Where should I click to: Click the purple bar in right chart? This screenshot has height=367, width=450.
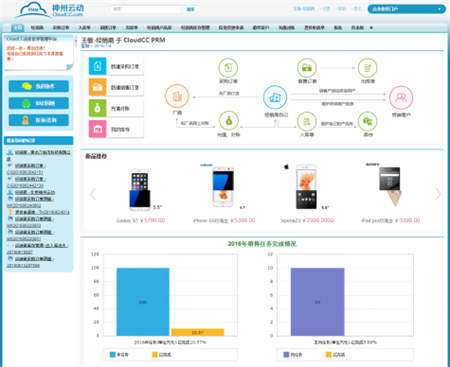pos(318,302)
